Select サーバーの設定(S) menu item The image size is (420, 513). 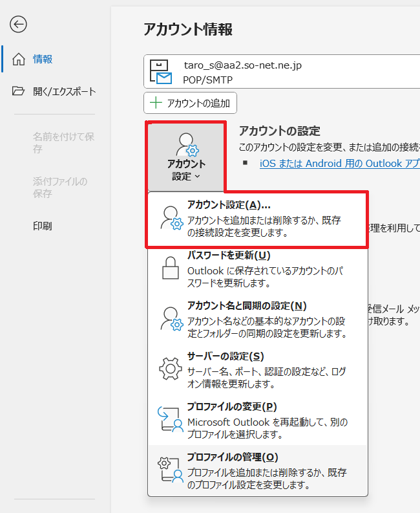pyautogui.click(x=258, y=369)
